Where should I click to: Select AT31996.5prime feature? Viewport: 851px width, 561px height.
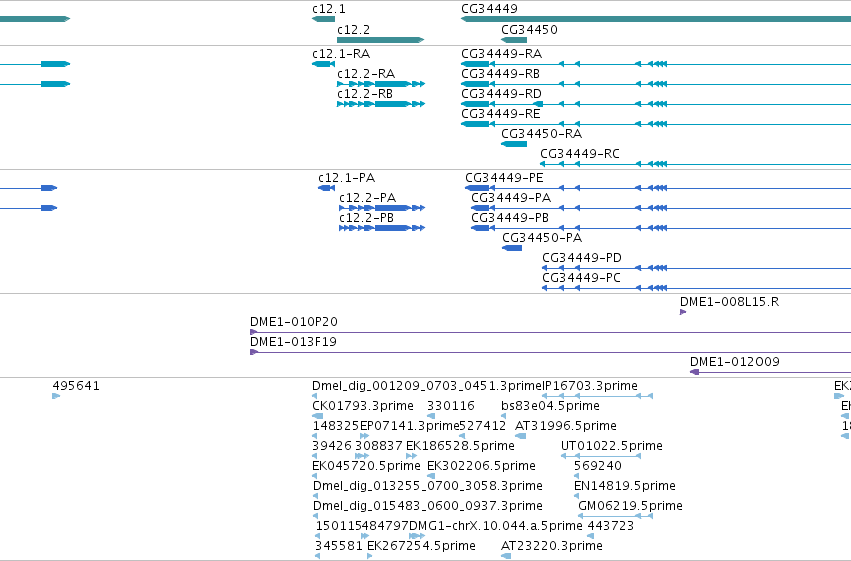click(520, 436)
